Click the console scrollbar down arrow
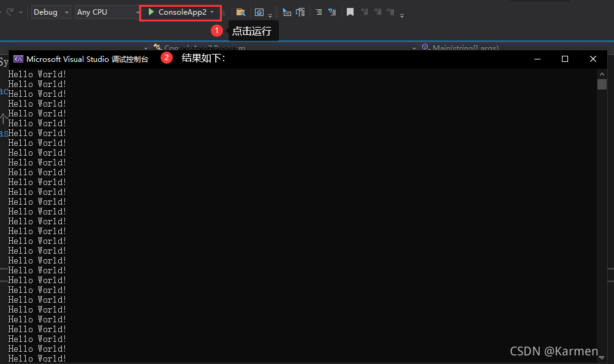The image size is (614, 364). click(602, 357)
